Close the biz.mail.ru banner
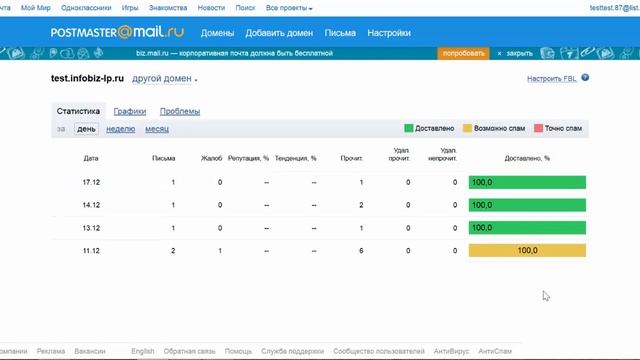The width and height of the screenshot is (640, 360). coord(515,53)
